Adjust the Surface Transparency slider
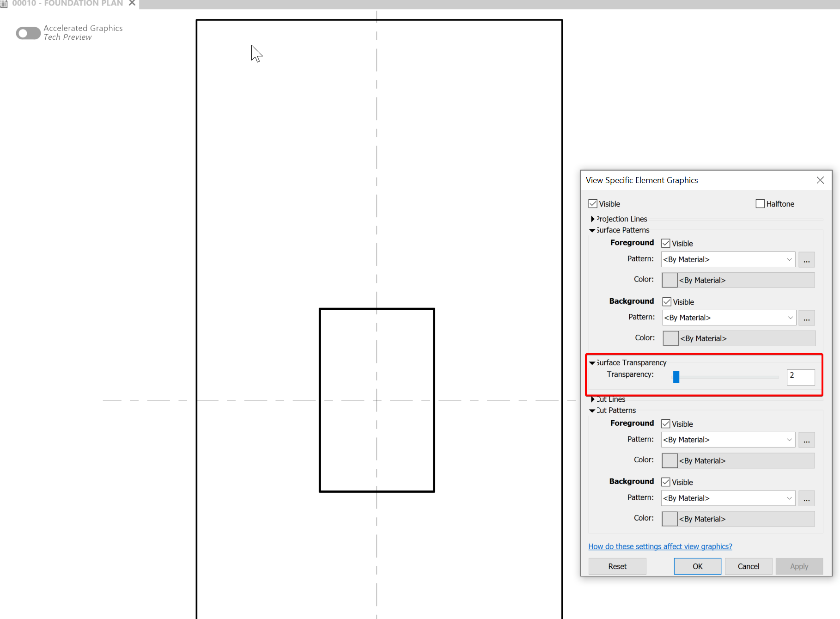 [x=676, y=377]
